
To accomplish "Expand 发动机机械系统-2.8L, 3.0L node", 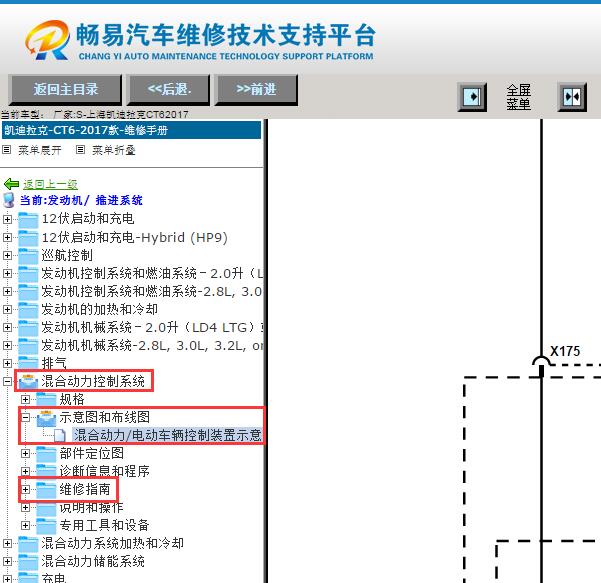I will (7, 346).
